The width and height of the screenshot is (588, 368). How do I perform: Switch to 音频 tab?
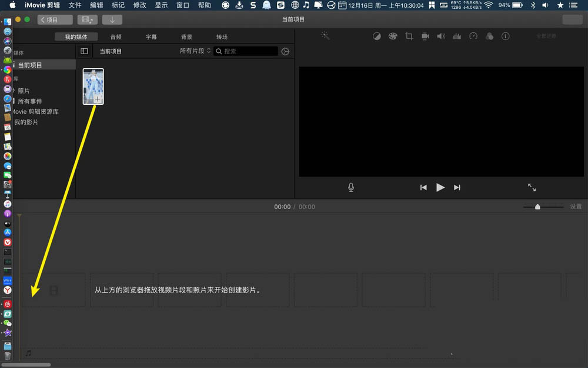(116, 37)
